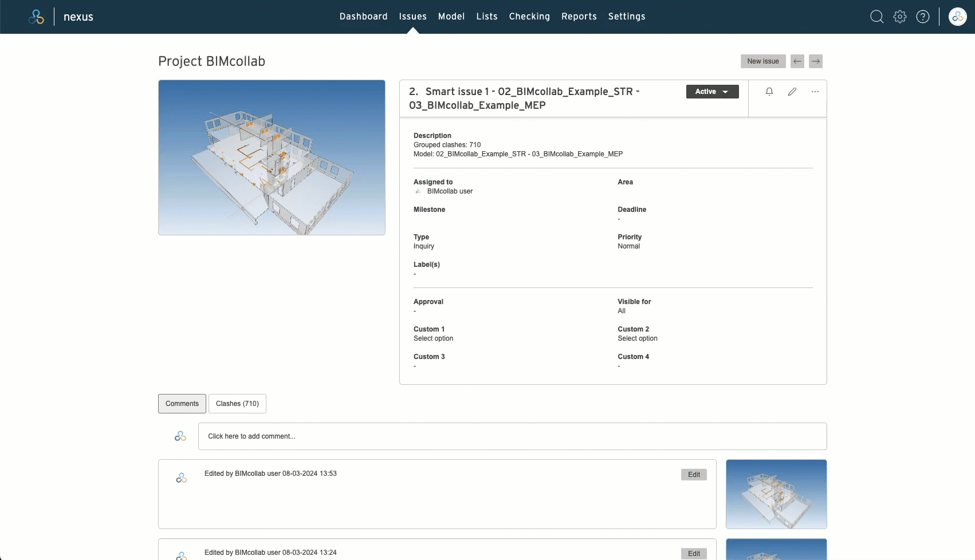Open the Settings menu in the navigation bar
This screenshot has width=975, height=560.
point(627,17)
